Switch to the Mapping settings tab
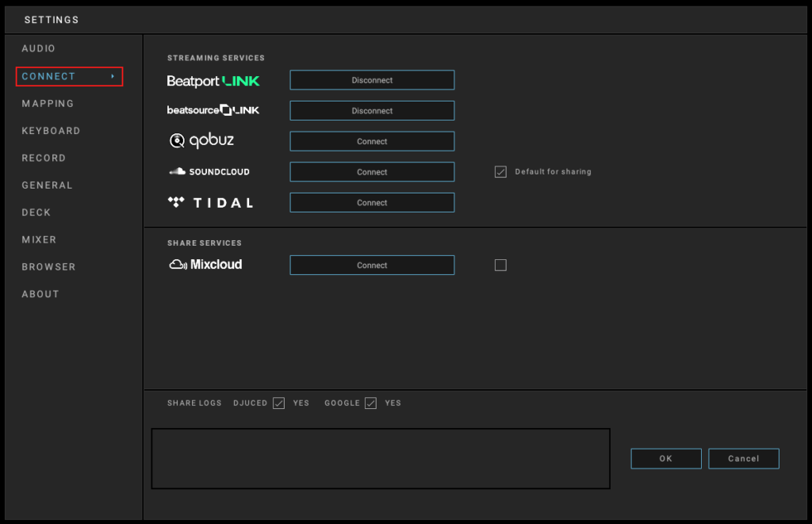Screen dimensions: 812x524 (x=48, y=104)
